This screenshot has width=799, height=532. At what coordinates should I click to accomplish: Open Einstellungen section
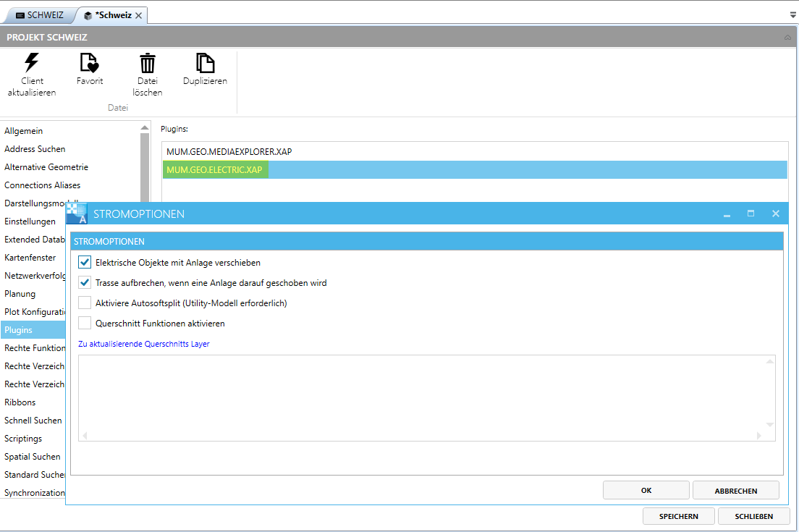(30, 221)
